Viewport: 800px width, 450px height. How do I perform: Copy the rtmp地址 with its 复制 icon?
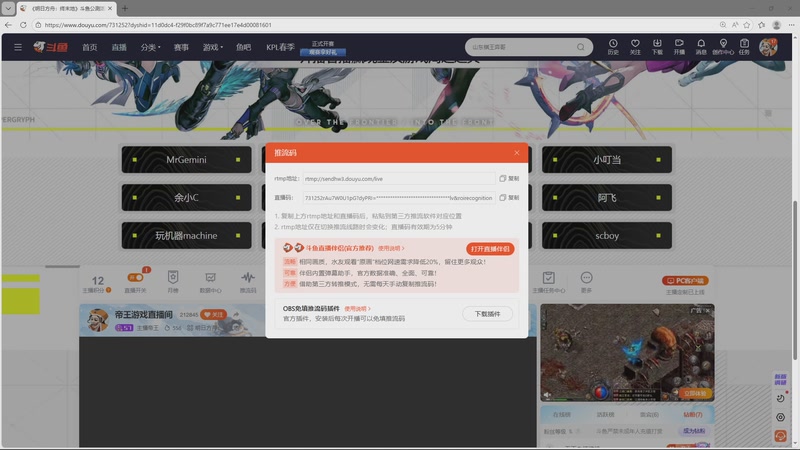(x=509, y=179)
